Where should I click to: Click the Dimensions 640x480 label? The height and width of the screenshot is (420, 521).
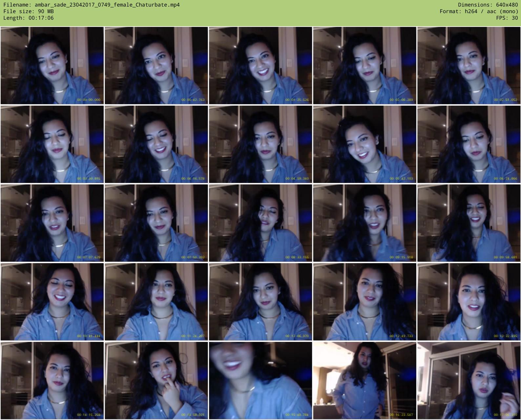click(488, 5)
